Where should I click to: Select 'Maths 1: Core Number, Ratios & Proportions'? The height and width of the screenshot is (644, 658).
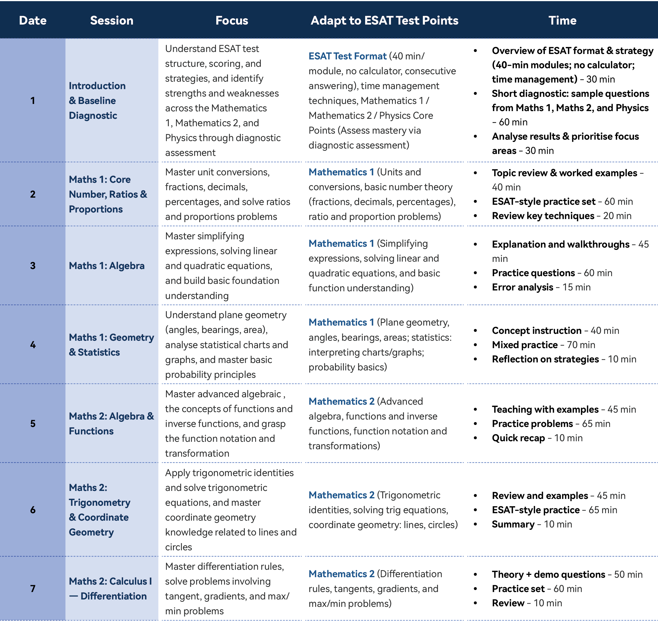108,194
